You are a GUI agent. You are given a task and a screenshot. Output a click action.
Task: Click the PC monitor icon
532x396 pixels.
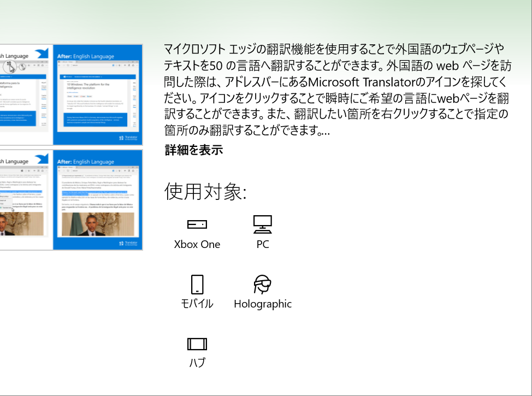[x=263, y=224]
